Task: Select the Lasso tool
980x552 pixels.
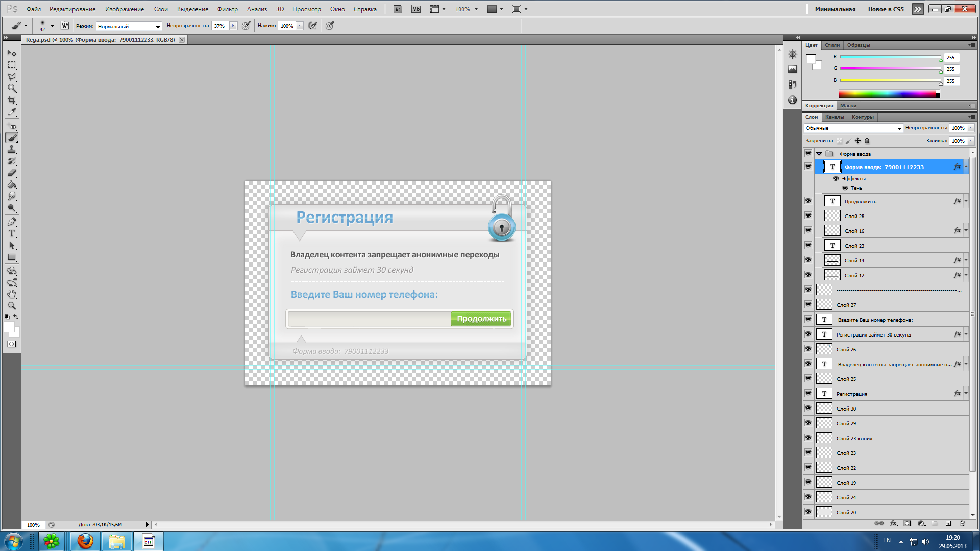Action: click(12, 77)
